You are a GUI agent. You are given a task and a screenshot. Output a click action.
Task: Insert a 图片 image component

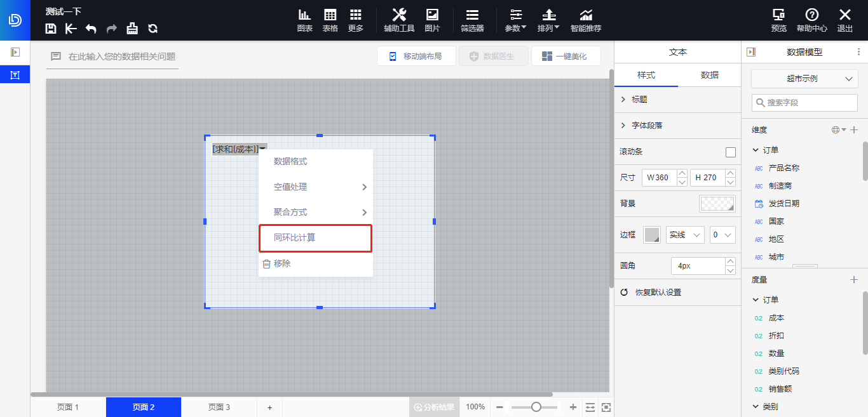(432, 20)
